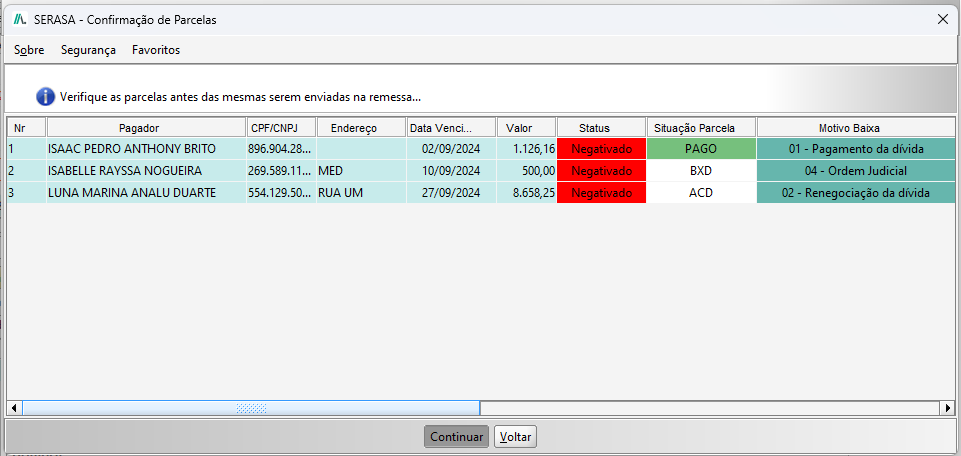
Task: Click the left arrow of horizontal scrollbar
Action: (x=13, y=408)
